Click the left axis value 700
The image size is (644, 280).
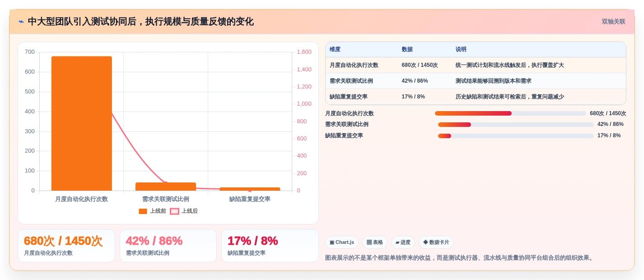[30, 52]
